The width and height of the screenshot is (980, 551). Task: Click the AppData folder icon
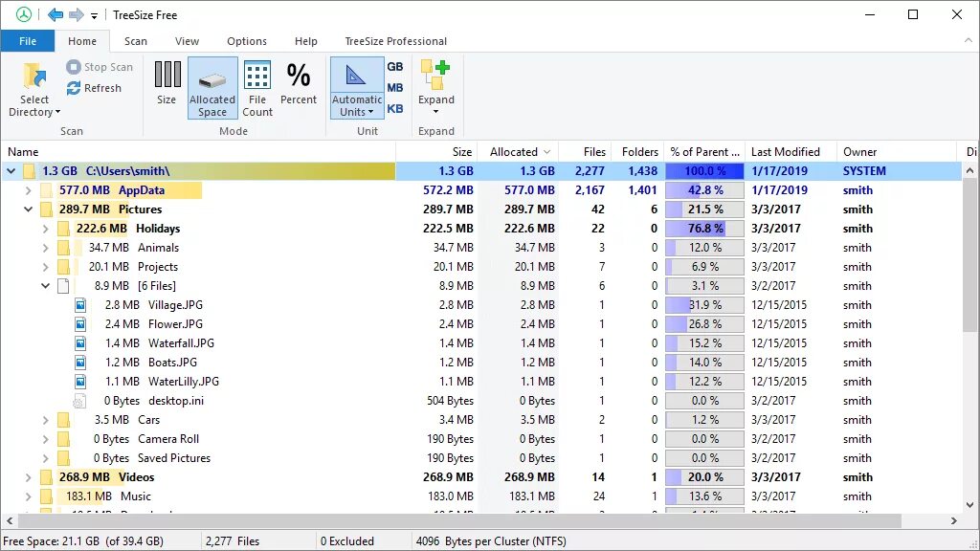tap(46, 190)
